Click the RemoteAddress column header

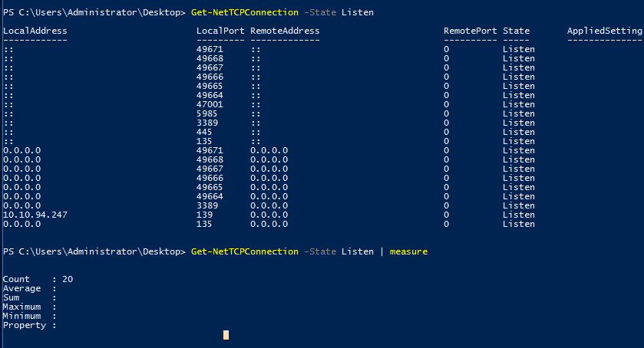(285, 31)
